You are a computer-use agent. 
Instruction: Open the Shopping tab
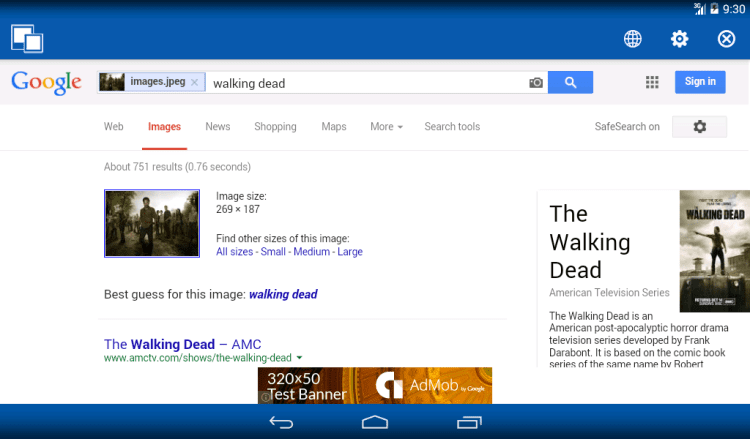pyautogui.click(x=275, y=127)
